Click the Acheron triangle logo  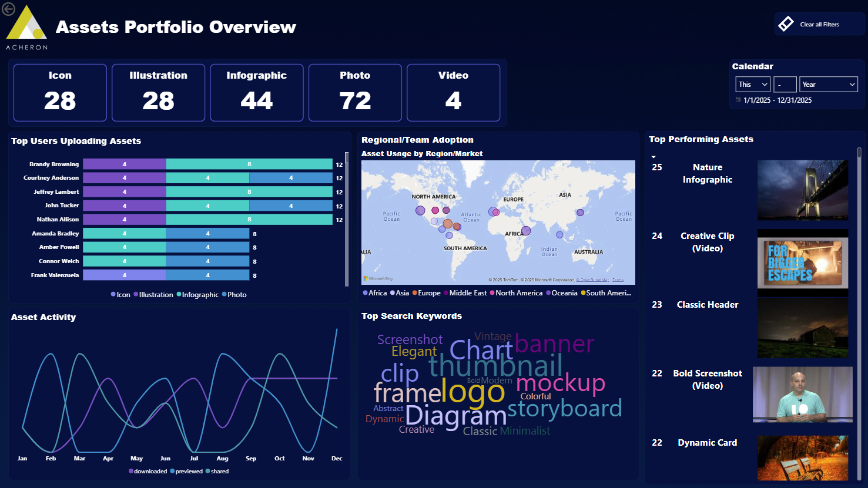click(x=26, y=25)
